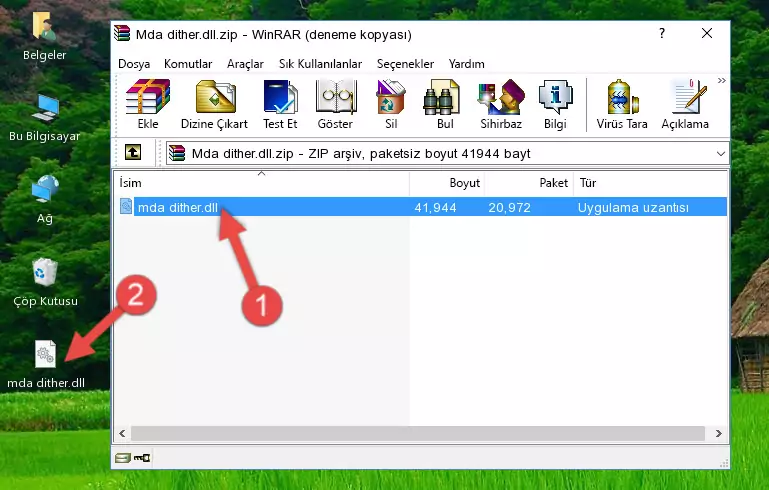Close the WinRAR window
This screenshot has width=769, height=490.
[707, 33]
